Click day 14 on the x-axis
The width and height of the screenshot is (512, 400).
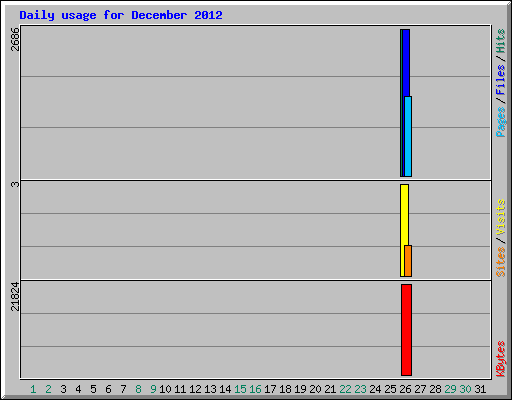coord(225,389)
